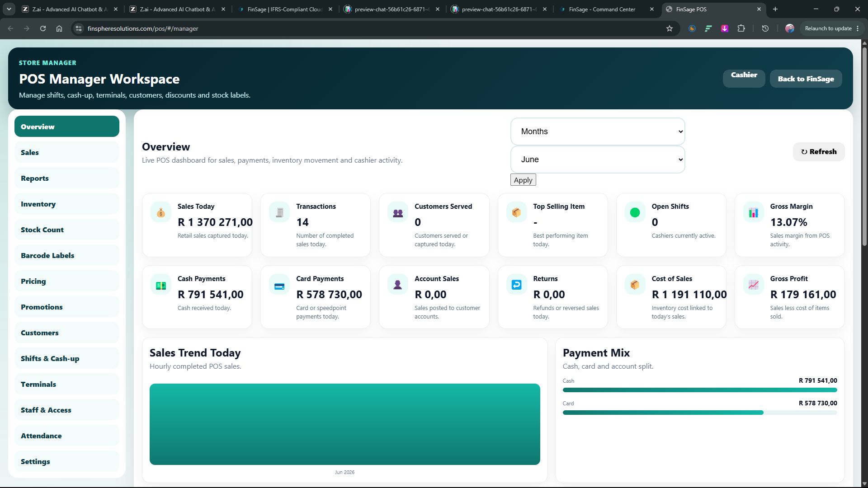Open the Pricing section

point(67,281)
